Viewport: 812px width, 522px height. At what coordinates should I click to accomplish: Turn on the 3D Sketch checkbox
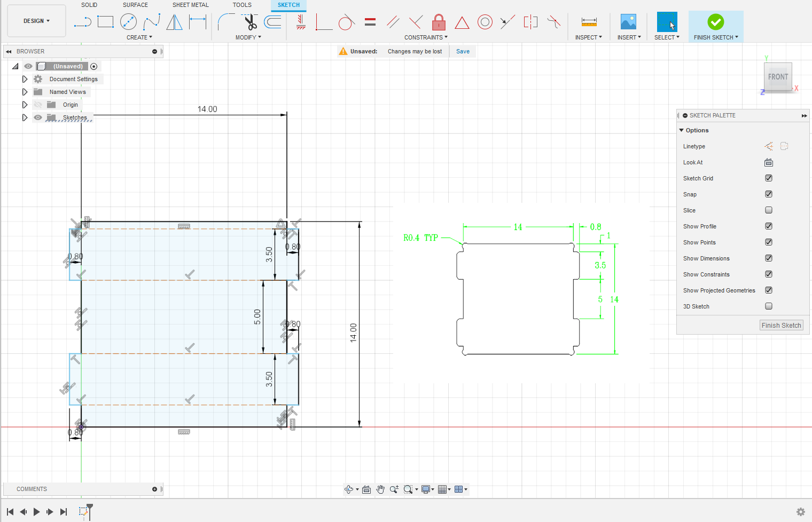(769, 306)
